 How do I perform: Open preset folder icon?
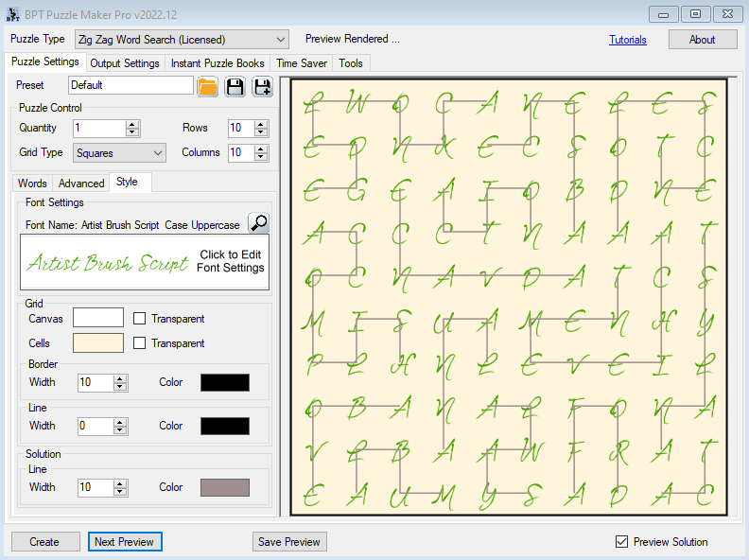pyautogui.click(x=207, y=86)
